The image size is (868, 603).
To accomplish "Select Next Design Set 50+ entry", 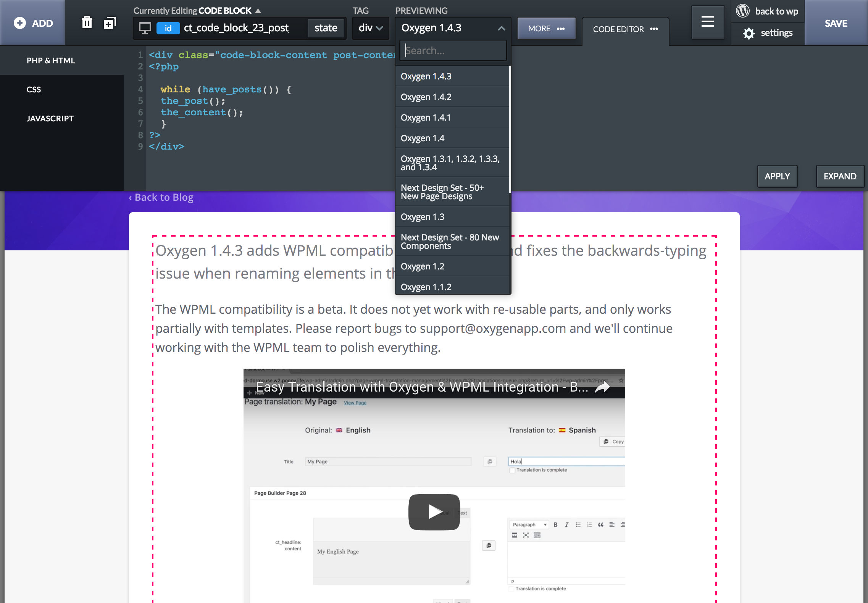I will [x=452, y=192].
